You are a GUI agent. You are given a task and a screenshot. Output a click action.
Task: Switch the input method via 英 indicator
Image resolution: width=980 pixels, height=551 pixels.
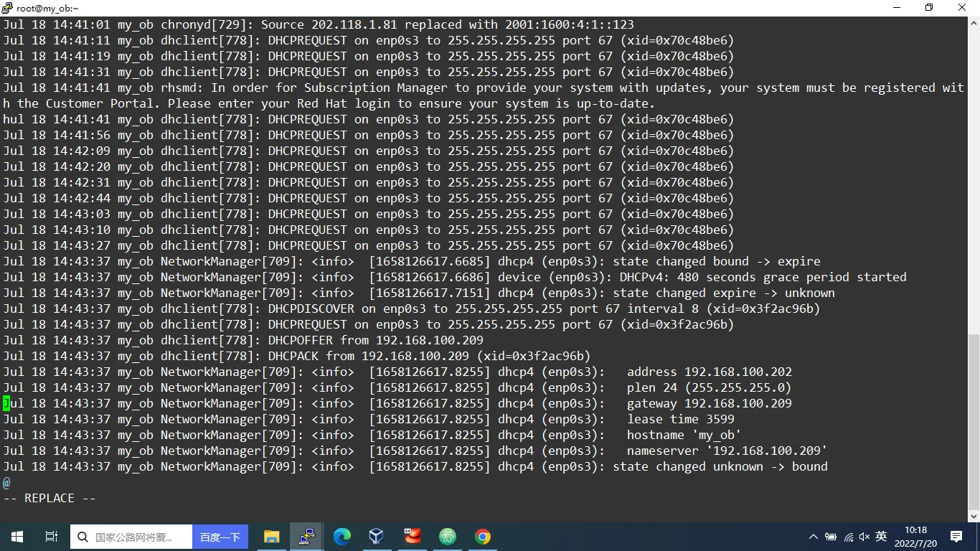tap(882, 537)
